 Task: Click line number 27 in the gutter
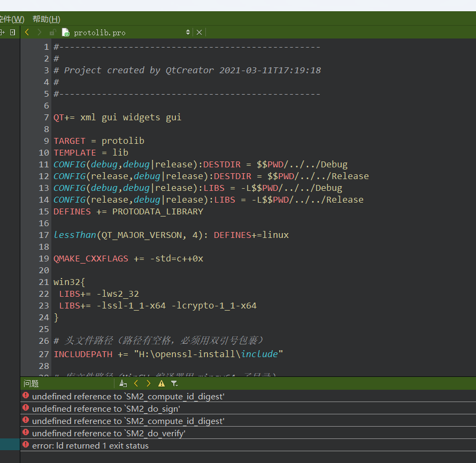point(44,354)
